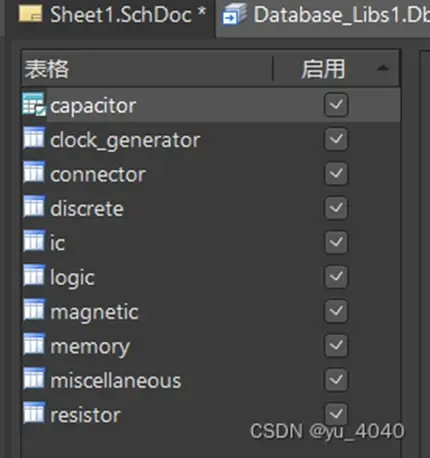Open the Database_Libs1 document tab
The image size is (430, 458).
click(325, 15)
